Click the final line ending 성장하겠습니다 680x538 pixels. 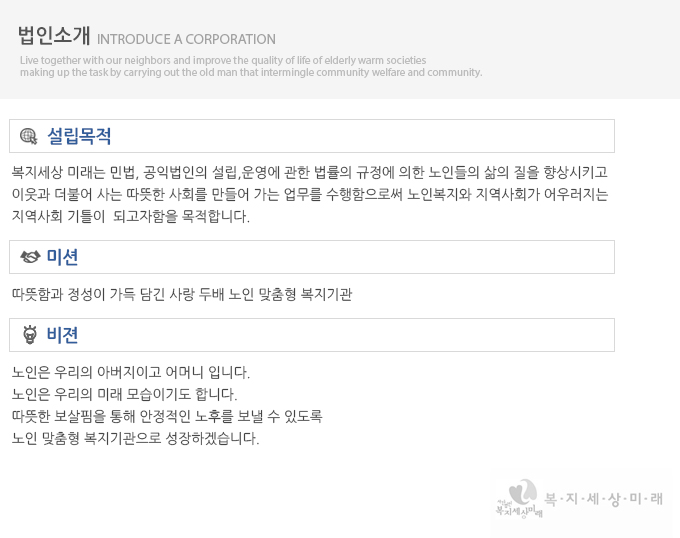click(x=135, y=438)
